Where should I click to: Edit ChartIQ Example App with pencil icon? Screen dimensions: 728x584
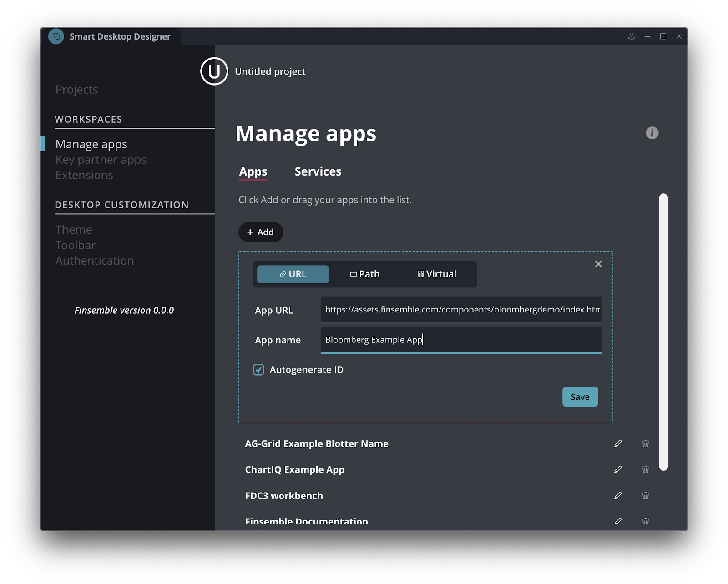pyautogui.click(x=618, y=469)
